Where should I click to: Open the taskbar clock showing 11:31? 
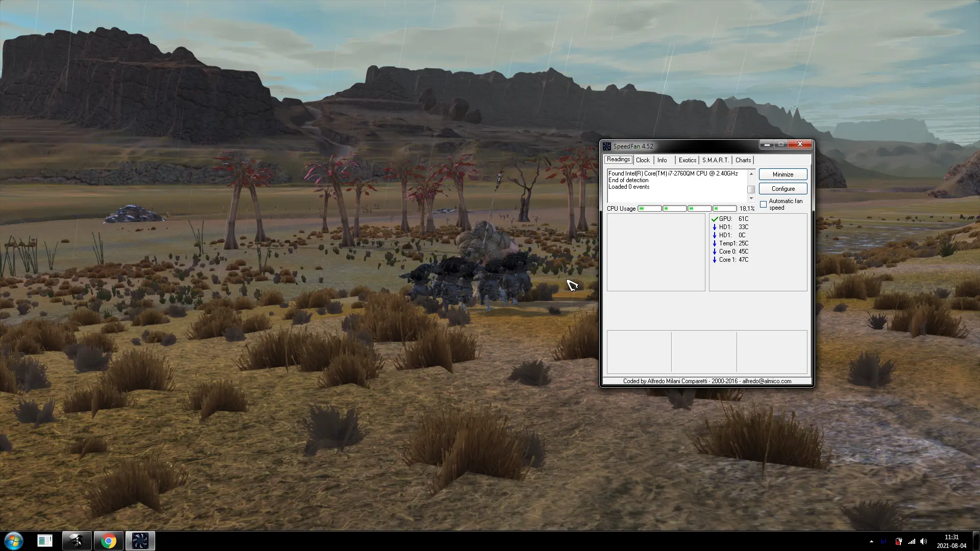951,541
